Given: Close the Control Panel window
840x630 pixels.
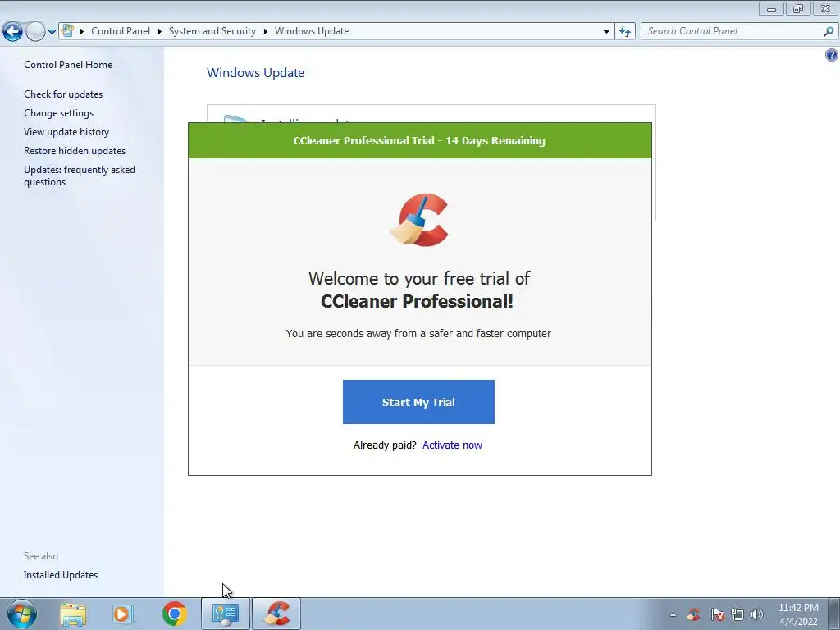Looking at the screenshot, I should (x=825, y=8).
